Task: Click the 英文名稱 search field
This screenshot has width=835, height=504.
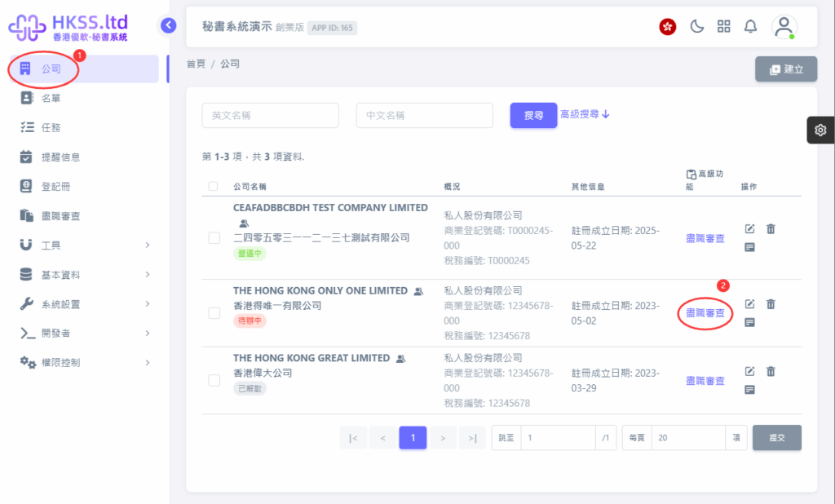Action: 270,116
